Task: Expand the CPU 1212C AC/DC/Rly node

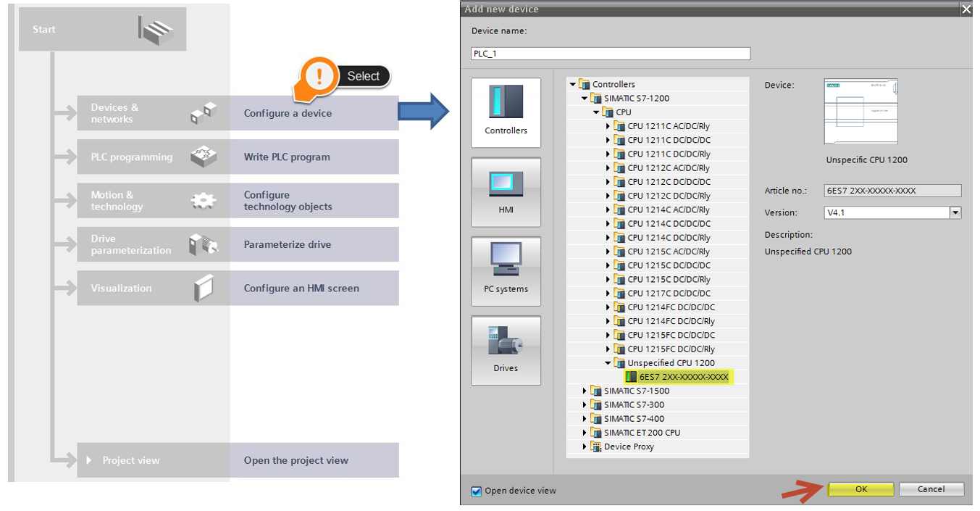Action: [x=608, y=168]
